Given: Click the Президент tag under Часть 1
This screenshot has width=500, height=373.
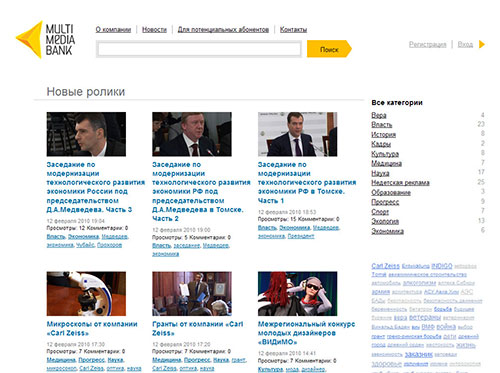Looking at the screenshot, I should [x=301, y=236].
